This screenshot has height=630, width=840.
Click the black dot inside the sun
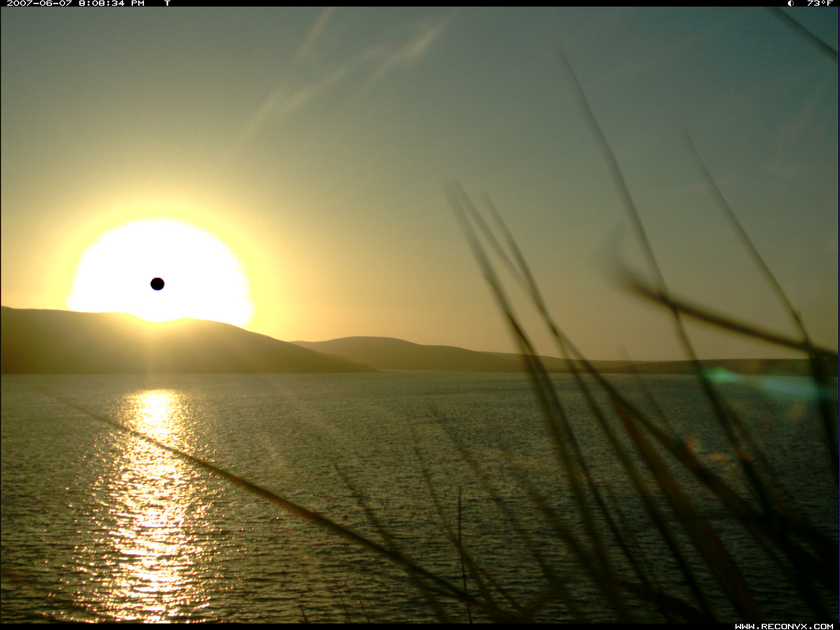[157, 284]
